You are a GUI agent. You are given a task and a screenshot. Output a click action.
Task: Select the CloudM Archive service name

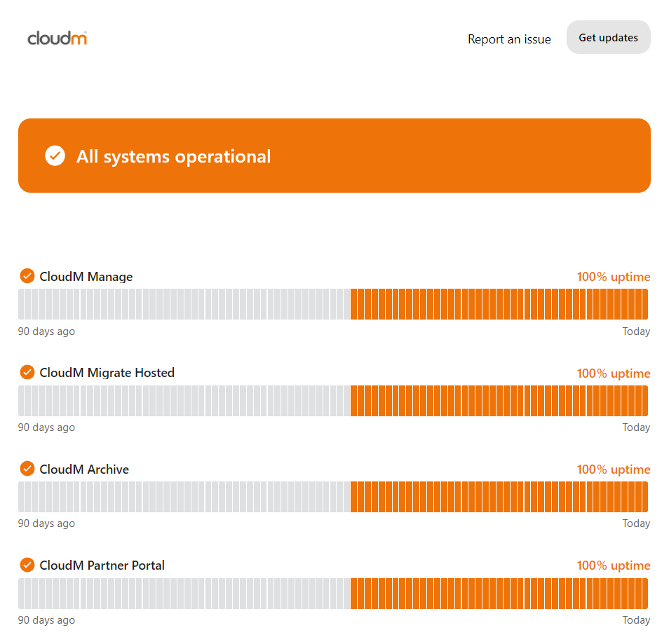[84, 469]
